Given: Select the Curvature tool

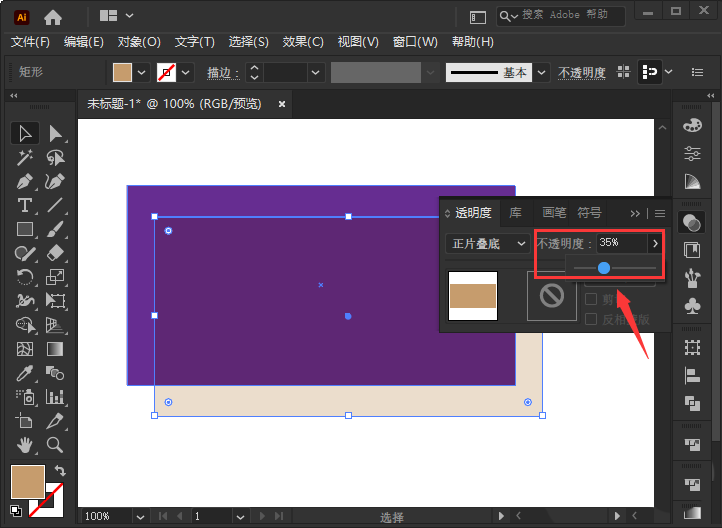Looking at the screenshot, I should (55, 181).
